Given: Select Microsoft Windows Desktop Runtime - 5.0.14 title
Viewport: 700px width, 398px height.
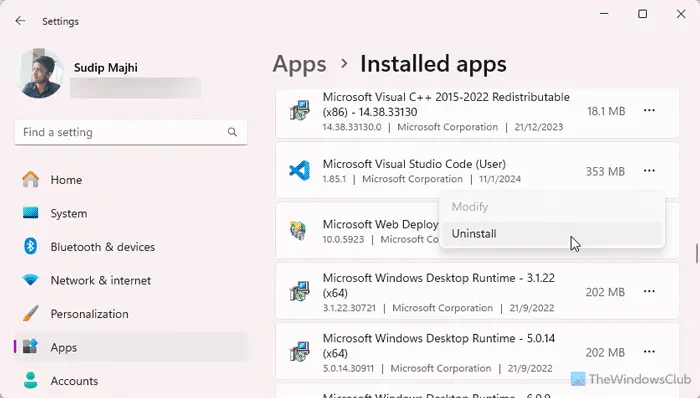Looking at the screenshot, I should 439,345.
